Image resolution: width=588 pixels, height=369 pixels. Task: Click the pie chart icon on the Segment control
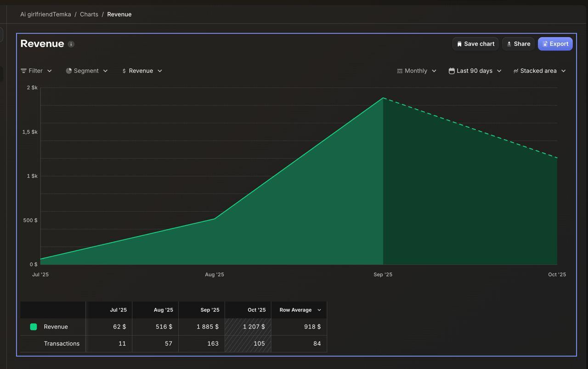pyautogui.click(x=69, y=71)
